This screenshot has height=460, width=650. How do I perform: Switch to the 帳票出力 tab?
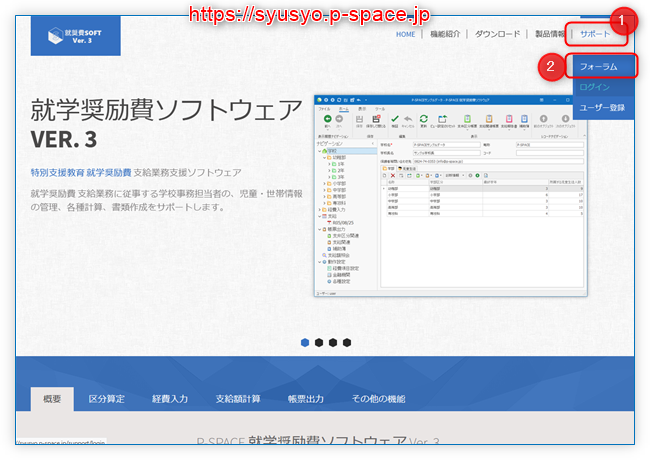tap(306, 399)
